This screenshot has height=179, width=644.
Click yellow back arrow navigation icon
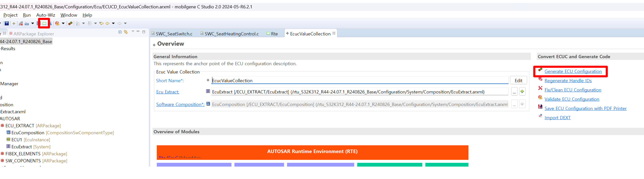[107, 24]
